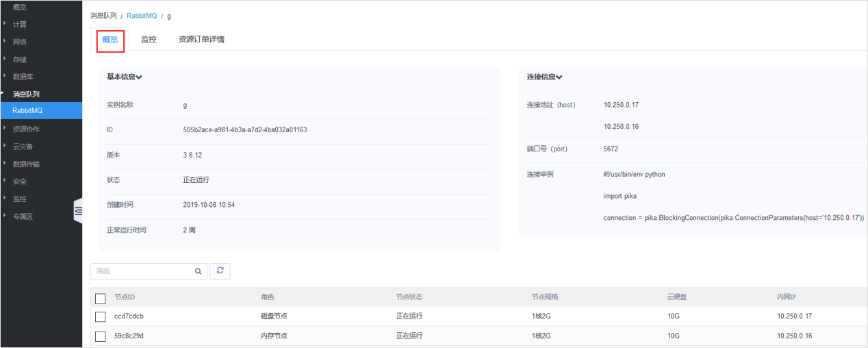868x348 pixels.
Task: Click version value 3.6.12
Action: pos(192,155)
